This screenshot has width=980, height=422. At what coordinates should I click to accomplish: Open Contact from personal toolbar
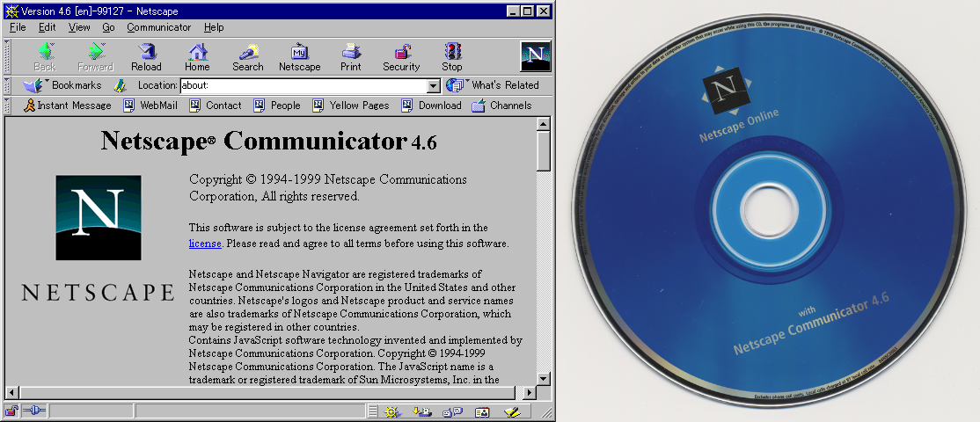coord(215,105)
